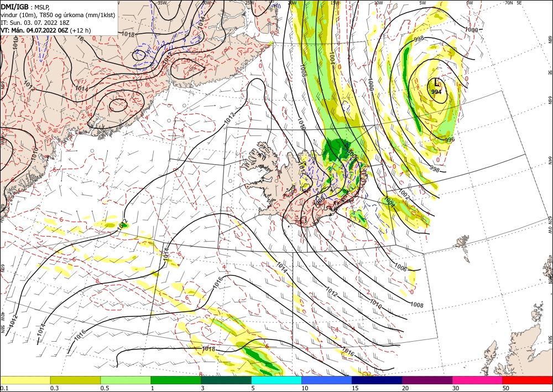Click the '50' legend scale value
553x392 pixels.
[x=506, y=388]
